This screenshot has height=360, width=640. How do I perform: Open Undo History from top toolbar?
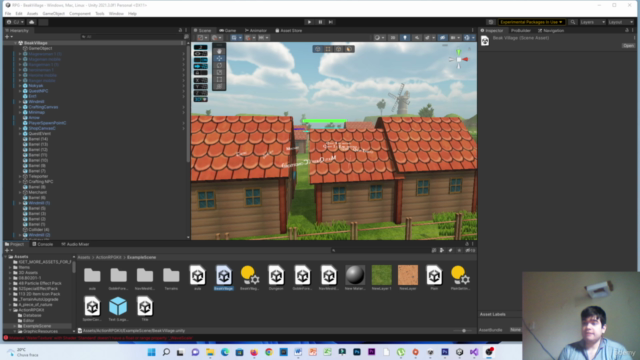click(491, 22)
